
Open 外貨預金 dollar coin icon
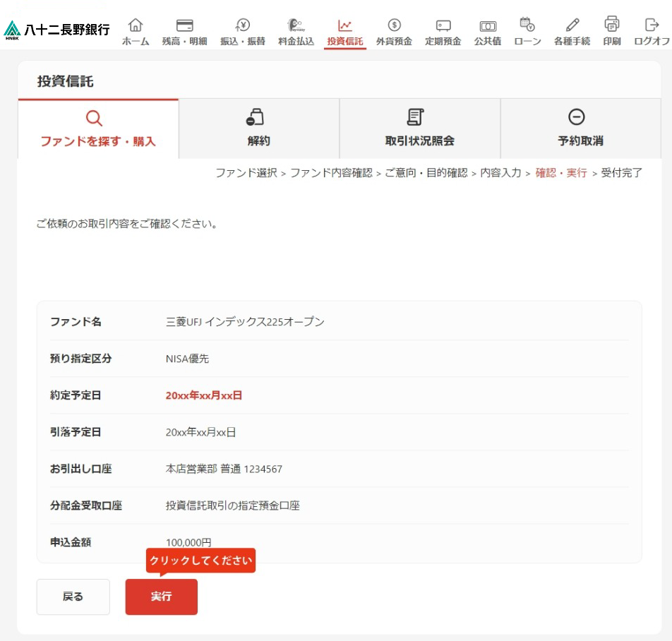coord(395,25)
